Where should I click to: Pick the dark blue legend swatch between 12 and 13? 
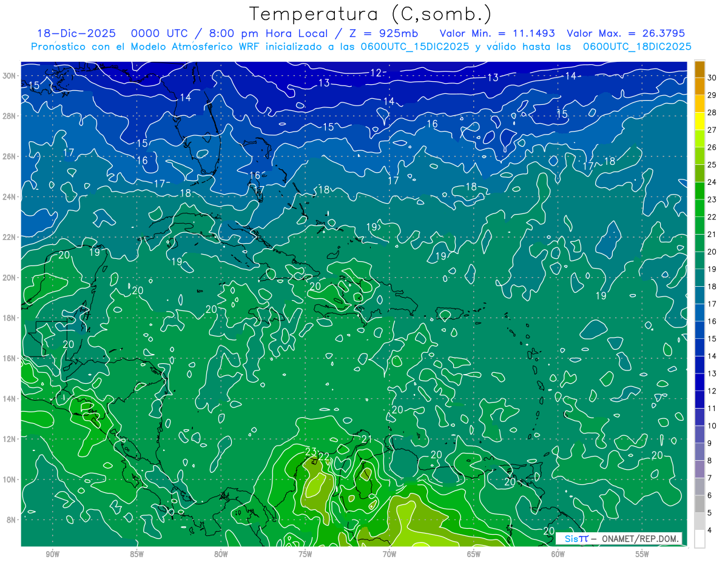pos(699,382)
